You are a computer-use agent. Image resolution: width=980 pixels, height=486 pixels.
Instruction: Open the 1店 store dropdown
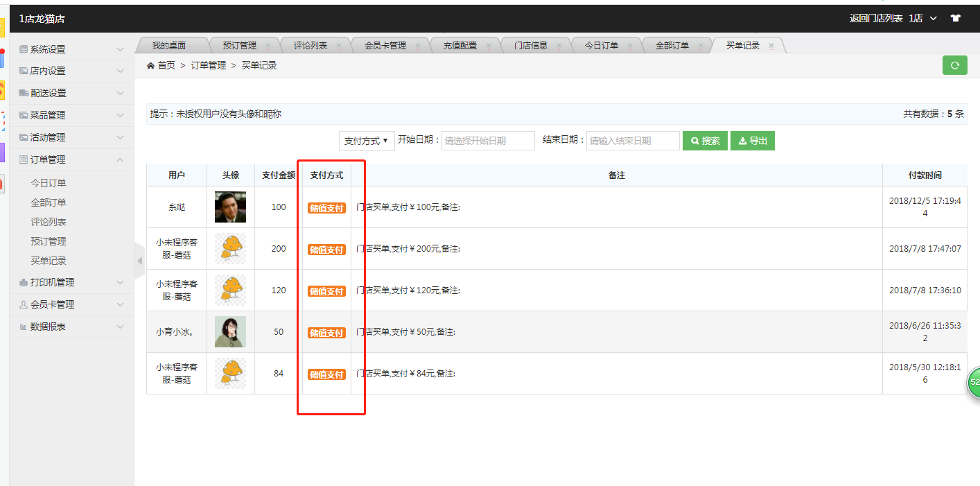(922, 19)
